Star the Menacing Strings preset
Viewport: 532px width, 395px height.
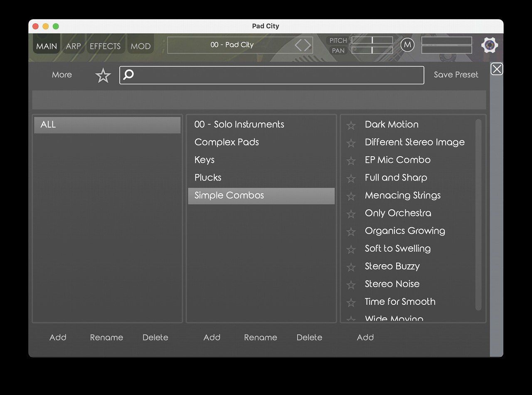tap(351, 196)
